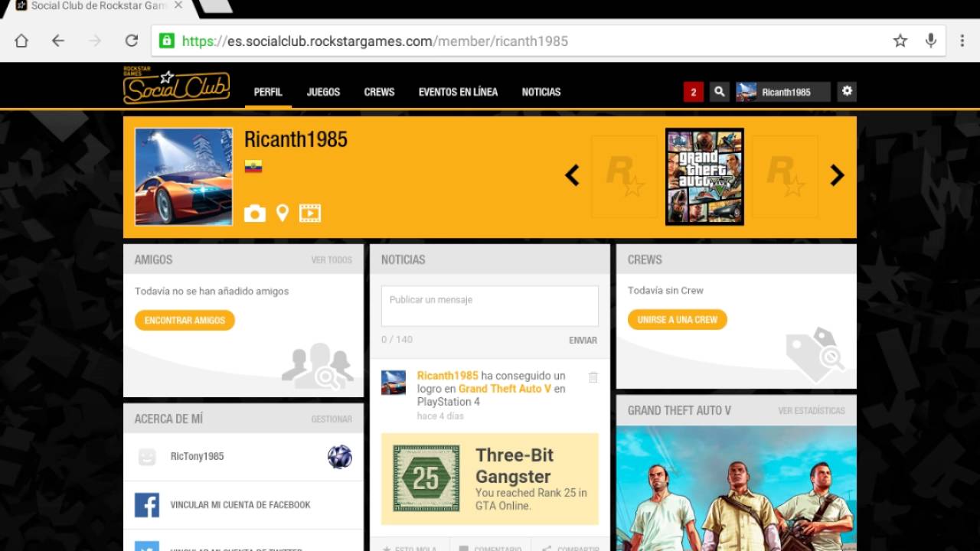Click the RicTony1985 PSN account row
The width and height of the screenshot is (980, 551).
(243, 457)
